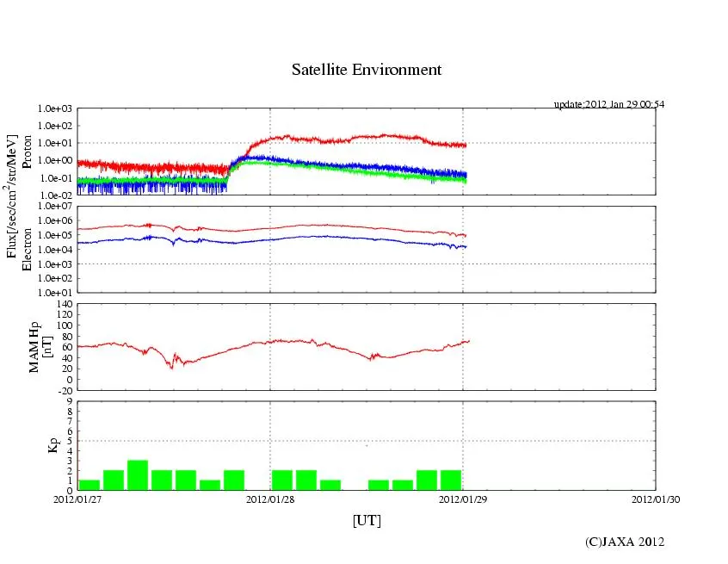Select the 2012/01/27 date tick label
Image resolution: width=728 pixels, height=564 pixels.
click(77, 498)
